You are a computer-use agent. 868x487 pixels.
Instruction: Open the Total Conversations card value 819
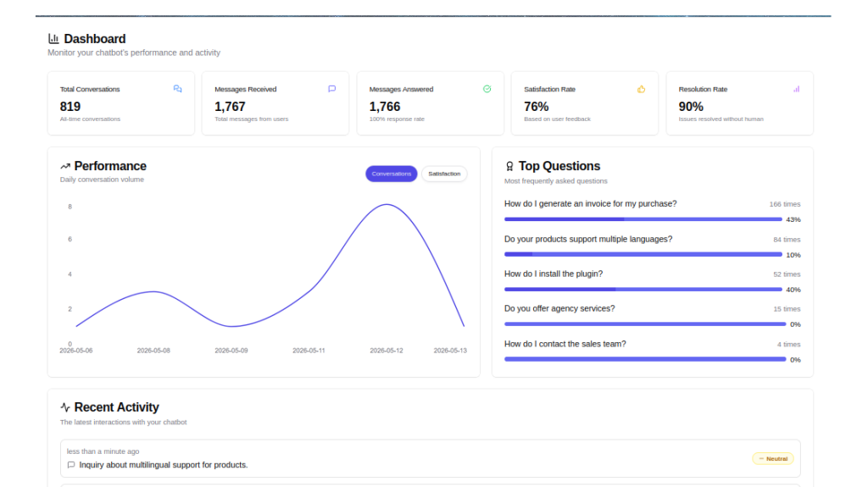click(70, 106)
